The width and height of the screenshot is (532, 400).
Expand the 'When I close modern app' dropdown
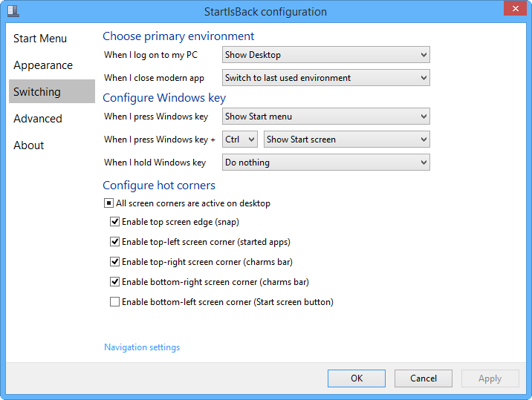(x=325, y=78)
